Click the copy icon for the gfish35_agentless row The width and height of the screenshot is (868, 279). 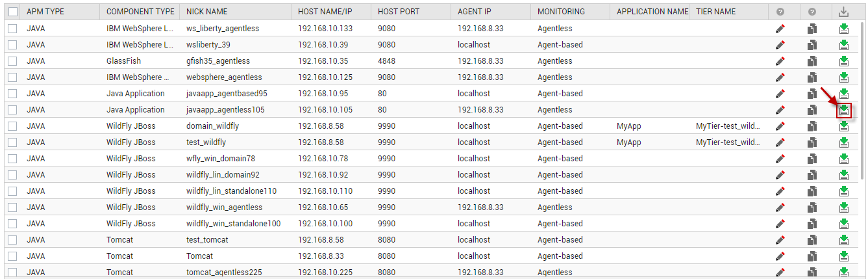coord(812,61)
